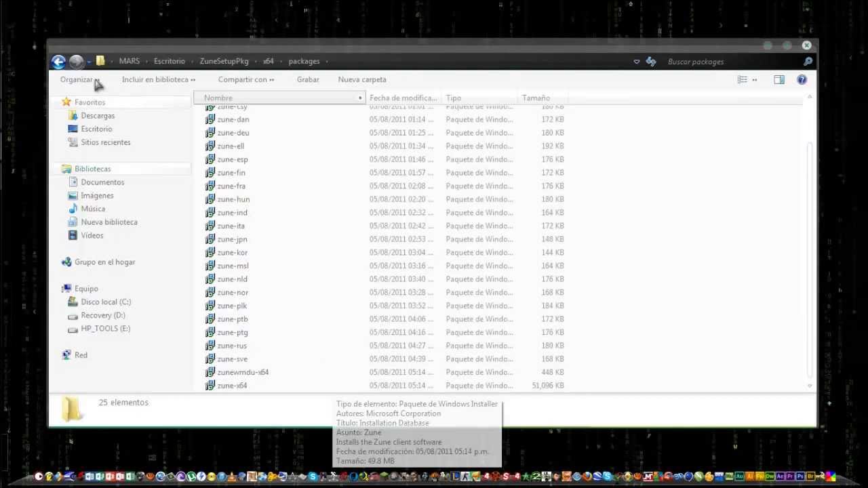Open Explorer help question mark icon
868x488 pixels.
tap(802, 80)
